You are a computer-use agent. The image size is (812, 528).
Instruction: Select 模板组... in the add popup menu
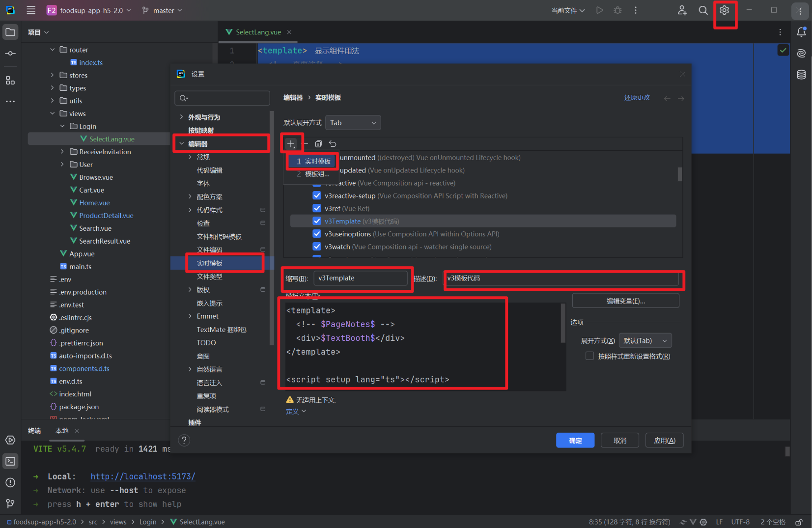(312, 174)
